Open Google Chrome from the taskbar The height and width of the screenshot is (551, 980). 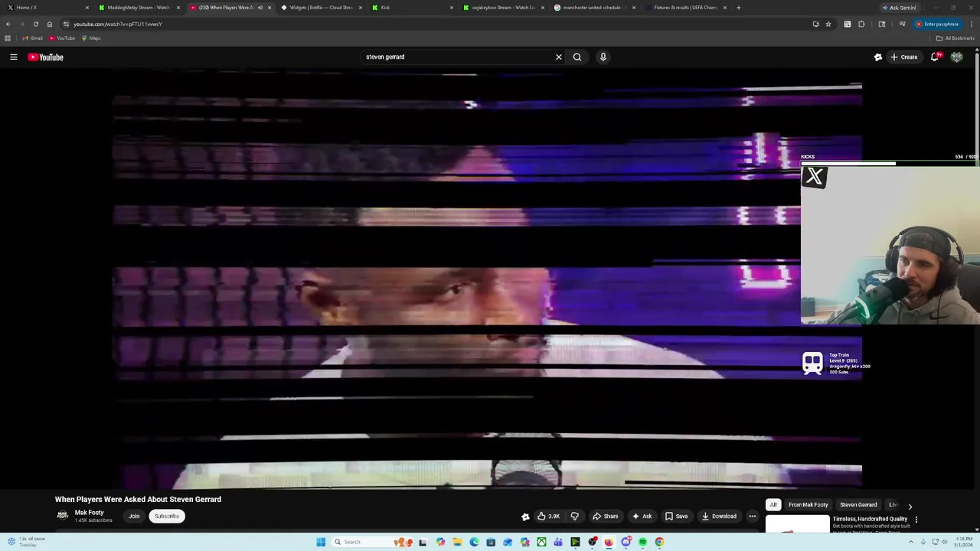tap(659, 542)
